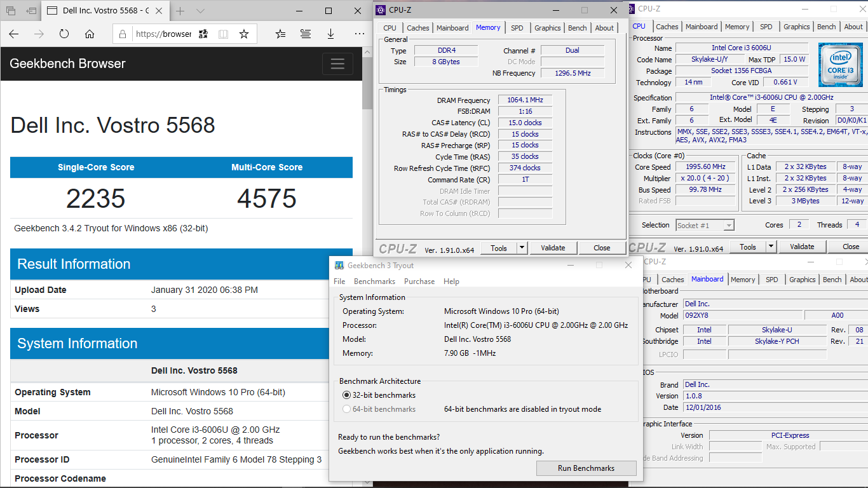The image size is (868, 488).
Task: Select Memory tab in Mainboard window
Action: [x=743, y=280]
